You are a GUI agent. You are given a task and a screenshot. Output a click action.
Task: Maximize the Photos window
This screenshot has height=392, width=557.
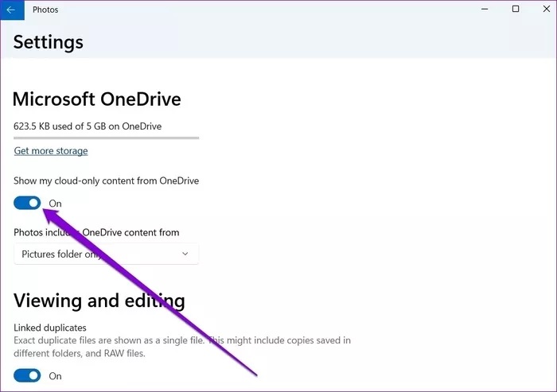click(515, 10)
